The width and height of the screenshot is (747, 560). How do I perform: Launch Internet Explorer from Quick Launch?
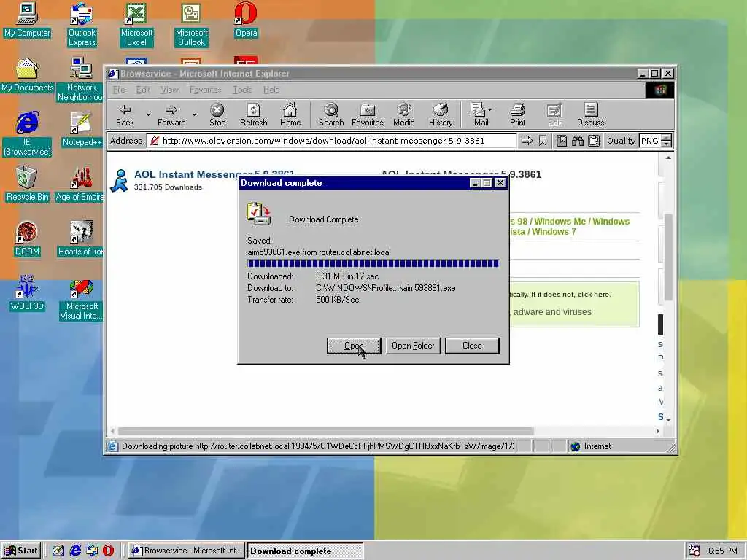[75, 551]
